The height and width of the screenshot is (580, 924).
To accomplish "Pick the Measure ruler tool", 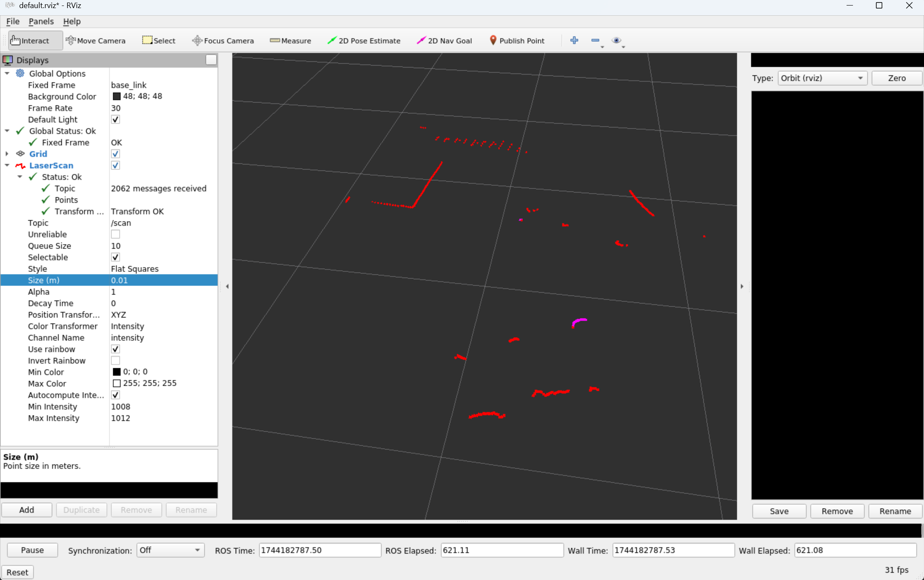I will tap(291, 41).
